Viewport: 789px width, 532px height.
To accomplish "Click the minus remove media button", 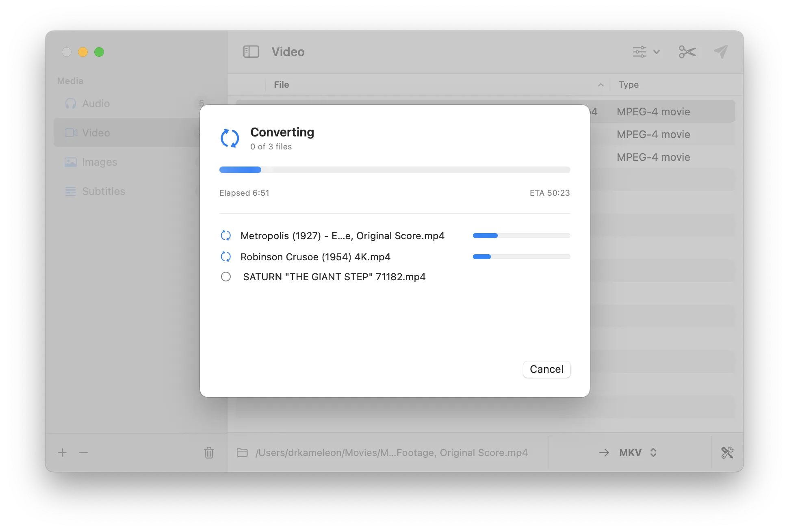I will coord(83,452).
